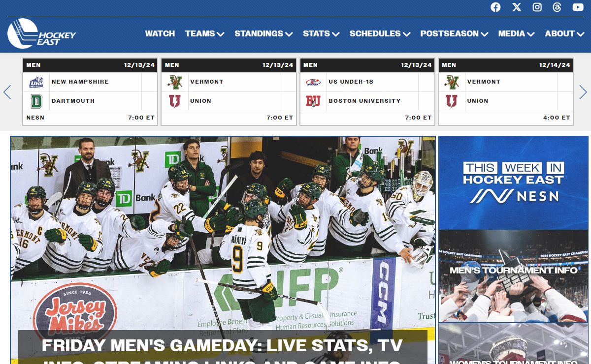Open the X (Twitter) social icon
The height and width of the screenshot is (364, 591).
point(517,7)
